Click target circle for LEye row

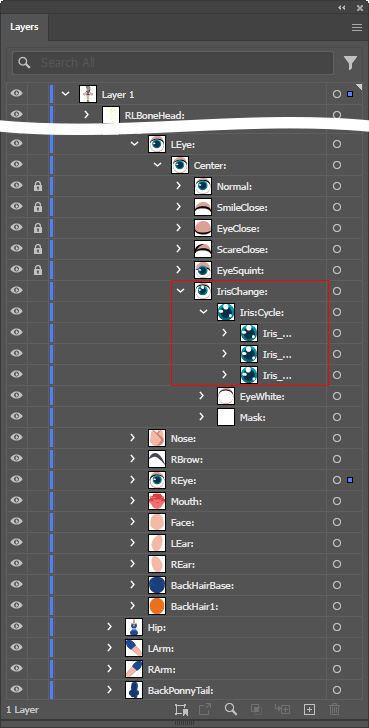tap(337, 144)
